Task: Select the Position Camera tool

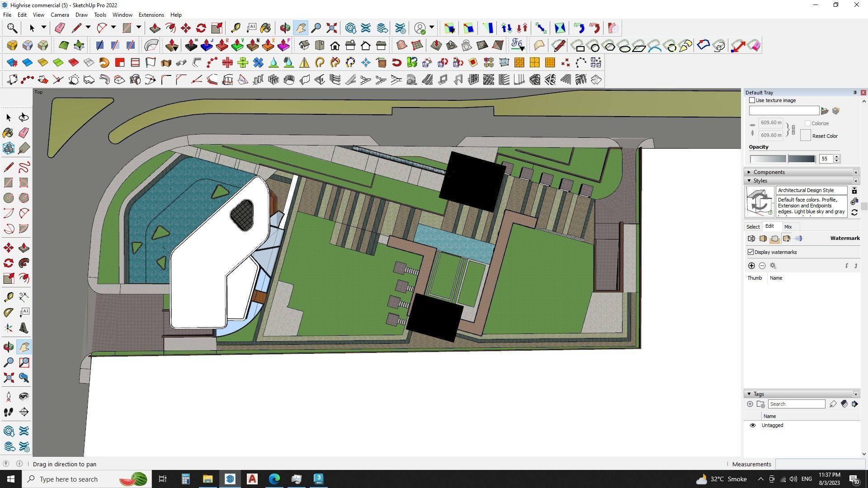Action: point(8,397)
